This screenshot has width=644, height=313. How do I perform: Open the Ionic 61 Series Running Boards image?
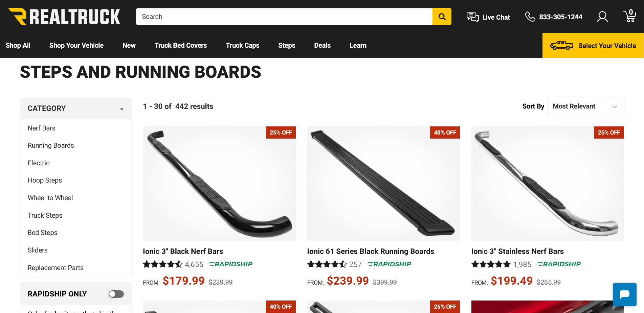pos(383,184)
